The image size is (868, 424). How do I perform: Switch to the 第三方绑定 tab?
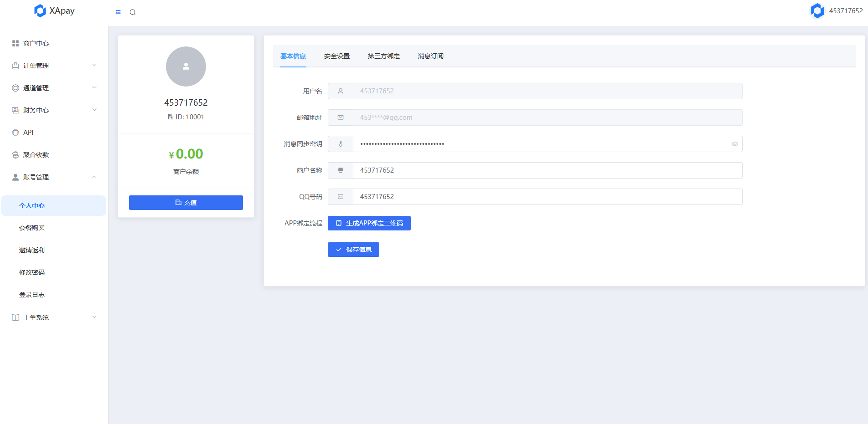pos(383,56)
